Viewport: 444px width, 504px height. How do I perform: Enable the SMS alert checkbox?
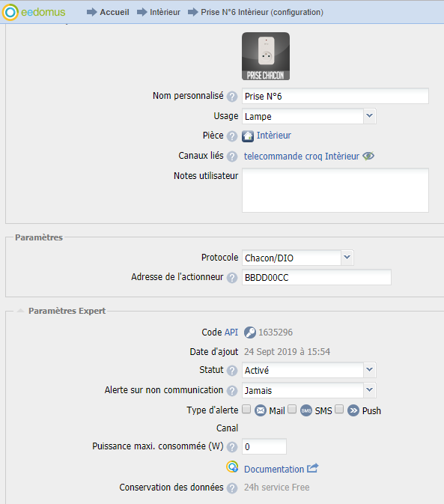[292, 409]
